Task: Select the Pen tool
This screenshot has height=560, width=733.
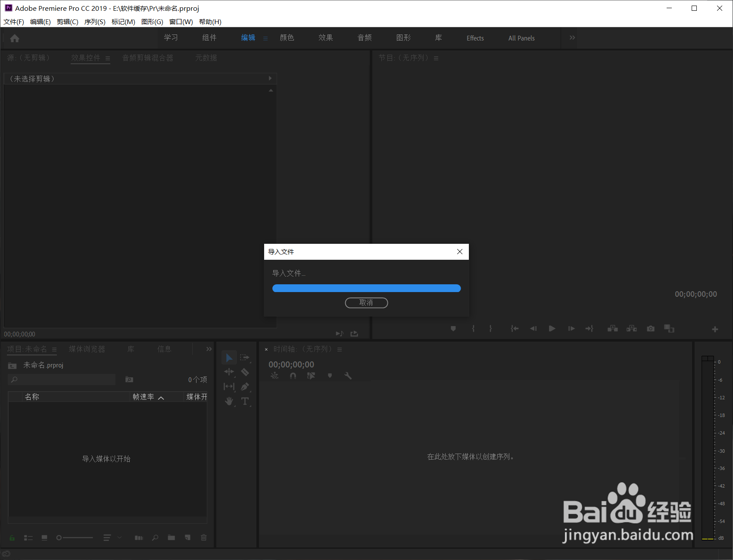Action: [x=245, y=386]
